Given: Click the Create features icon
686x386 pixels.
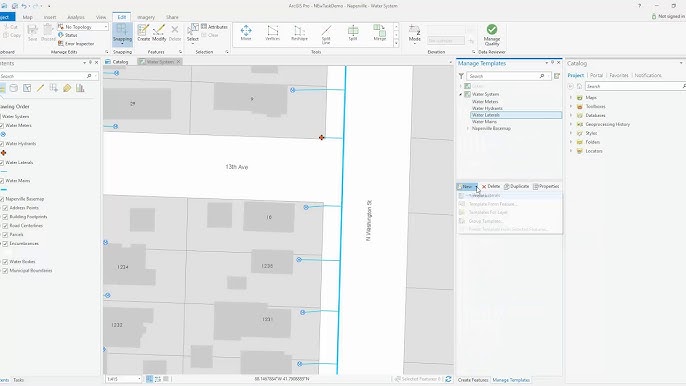Looking at the screenshot, I should click(143, 33).
